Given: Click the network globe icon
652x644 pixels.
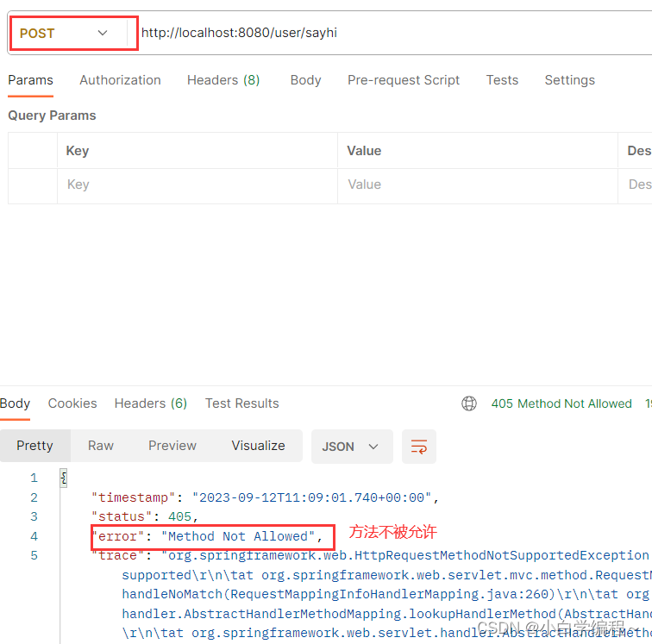Looking at the screenshot, I should point(469,403).
